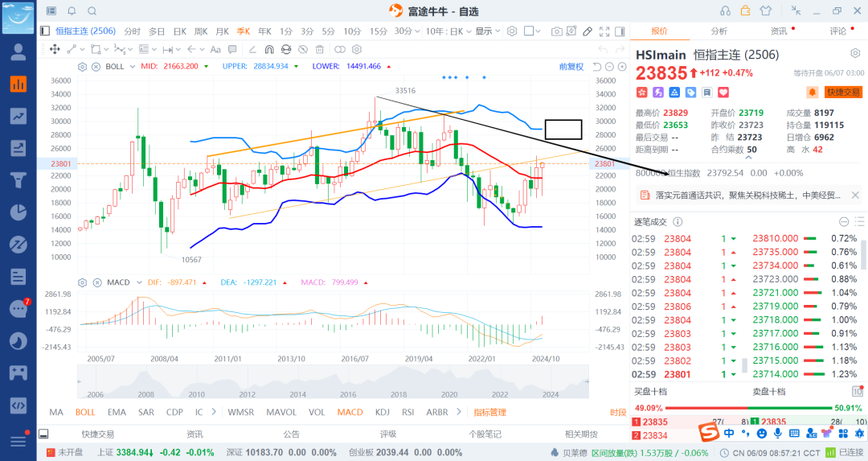Open the game controller icon in the left sidebar
Image resolution: width=868 pixels, height=461 pixels.
click(x=18, y=373)
